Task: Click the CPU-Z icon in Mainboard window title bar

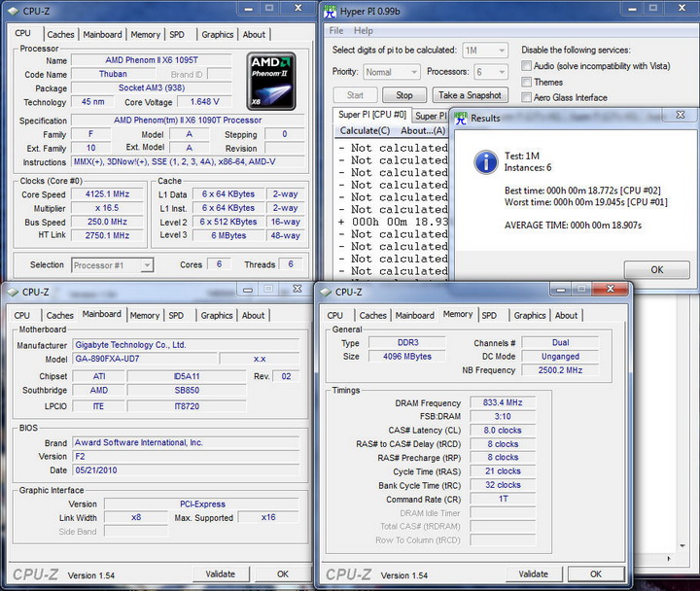Action: pos(13,292)
